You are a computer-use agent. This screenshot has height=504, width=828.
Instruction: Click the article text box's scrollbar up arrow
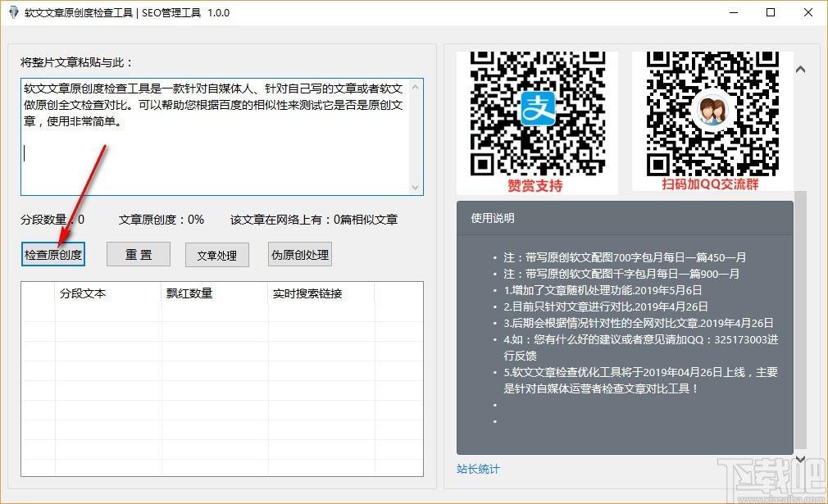coord(416,86)
